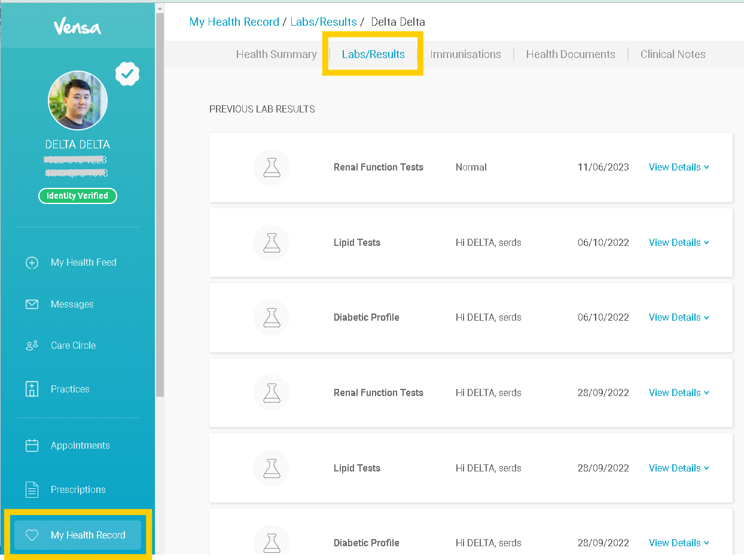The image size is (744, 560).
Task: Click the Delta Delta profile photo
Action: [x=78, y=101]
